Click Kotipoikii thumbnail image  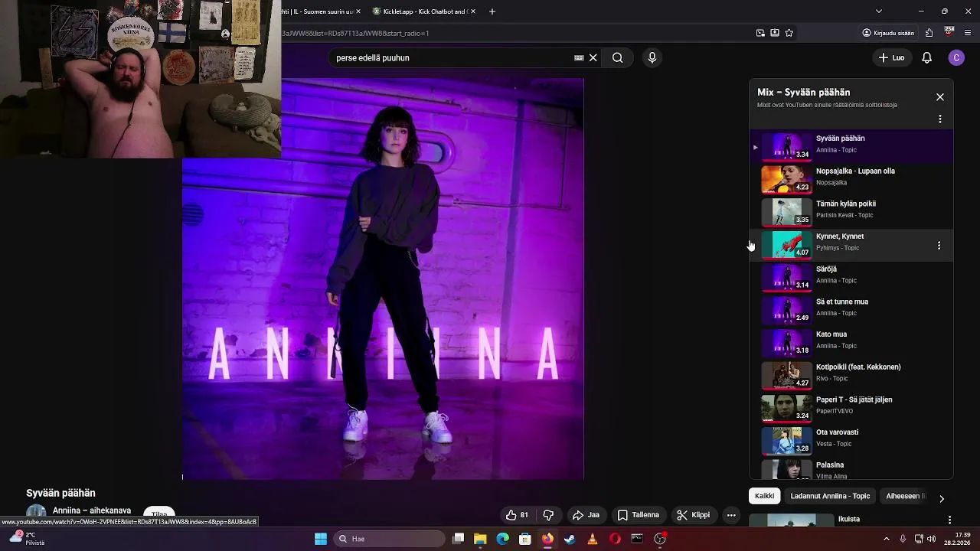pos(786,376)
